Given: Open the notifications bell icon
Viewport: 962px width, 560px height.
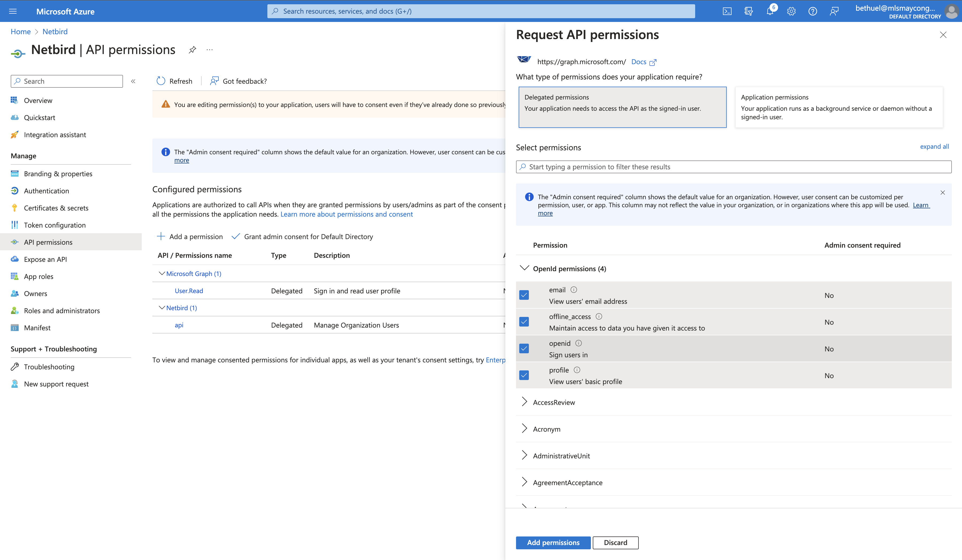Looking at the screenshot, I should coord(769,11).
